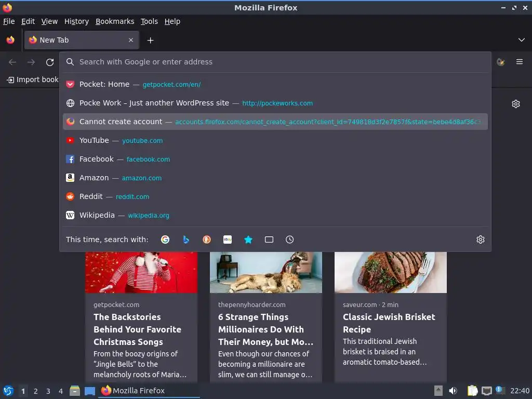The width and height of the screenshot is (532, 399).
Task: Focus the Search with Google address field
Action: [x=275, y=62]
